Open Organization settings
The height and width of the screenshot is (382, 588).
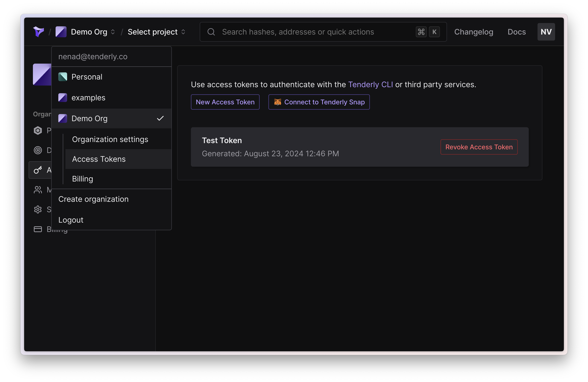pyautogui.click(x=118, y=139)
